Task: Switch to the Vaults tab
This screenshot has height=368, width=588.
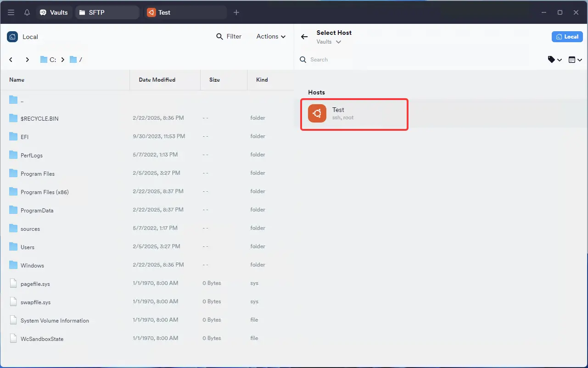Action: pyautogui.click(x=54, y=12)
